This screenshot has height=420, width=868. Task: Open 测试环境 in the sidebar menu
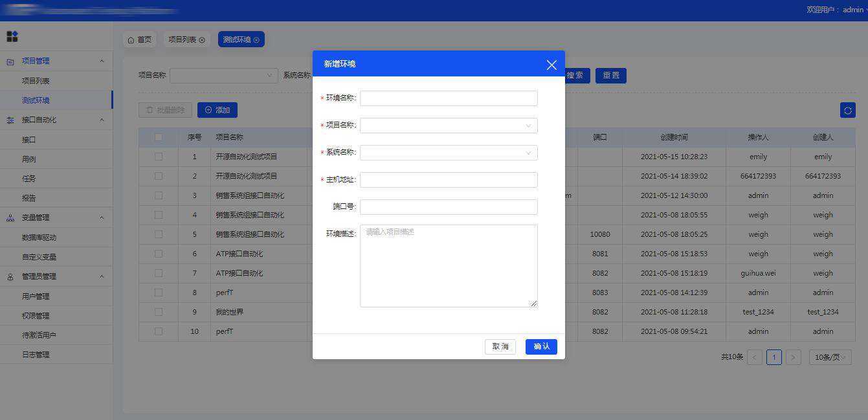tap(56, 100)
